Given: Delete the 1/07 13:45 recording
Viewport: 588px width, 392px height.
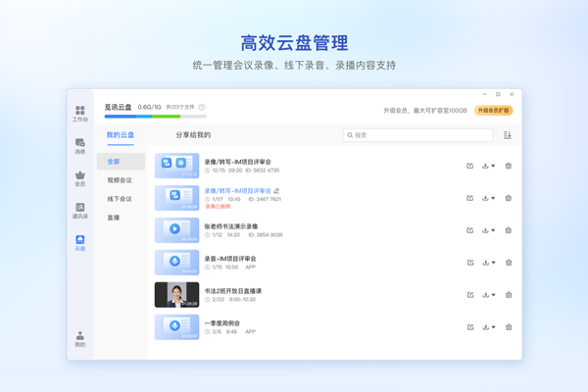Looking at the screenshot, I should point(509,198).
